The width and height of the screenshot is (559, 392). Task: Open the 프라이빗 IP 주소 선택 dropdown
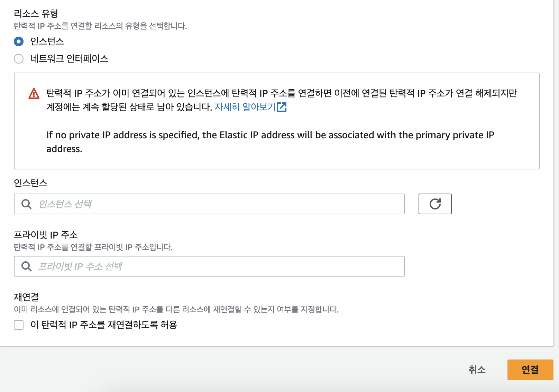pyautogui.click(x=209, y=266)
